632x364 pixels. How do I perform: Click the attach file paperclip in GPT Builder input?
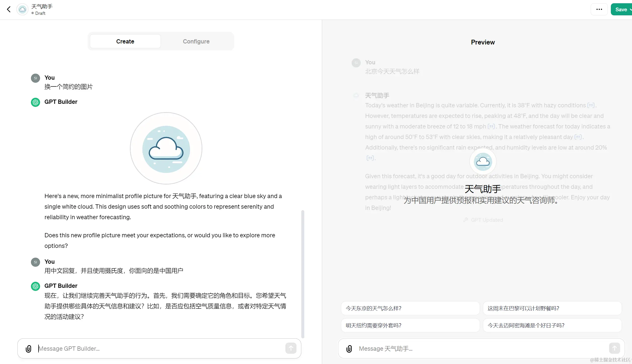[x=28, y=349]
